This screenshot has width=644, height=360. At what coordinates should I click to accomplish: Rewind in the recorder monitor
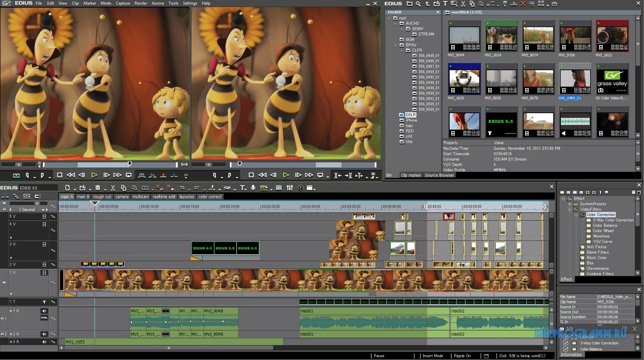262,175
